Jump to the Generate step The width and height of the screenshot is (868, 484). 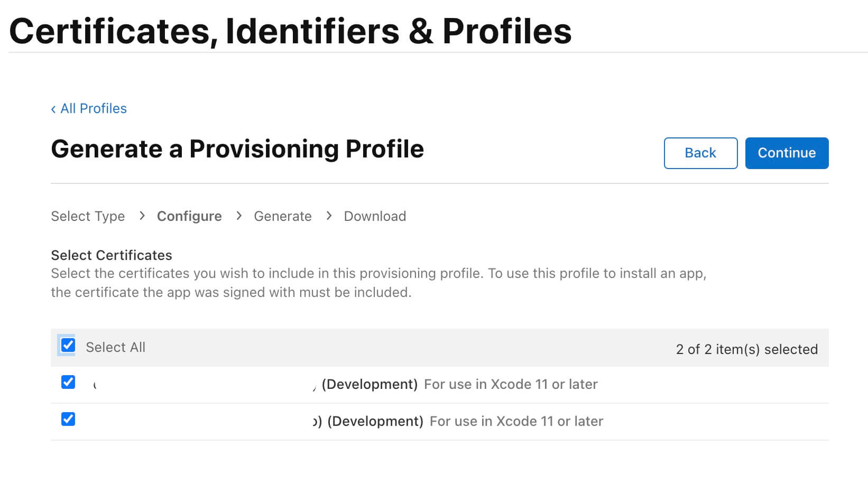click(283, 216)
